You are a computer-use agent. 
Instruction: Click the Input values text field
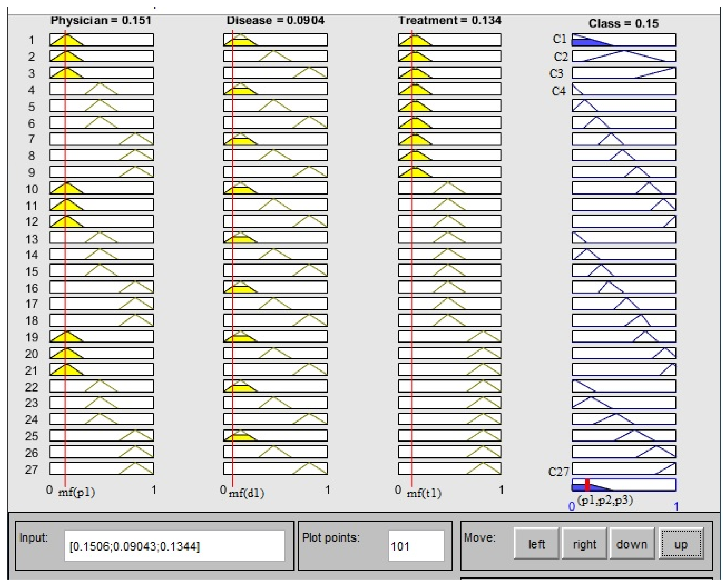tap(174, 546)
